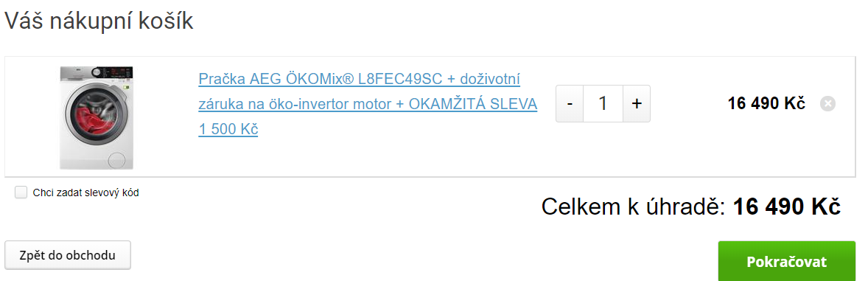Select the 'Celkem k úhradě:' label
The image size is (868, 281).
[633, 207]
